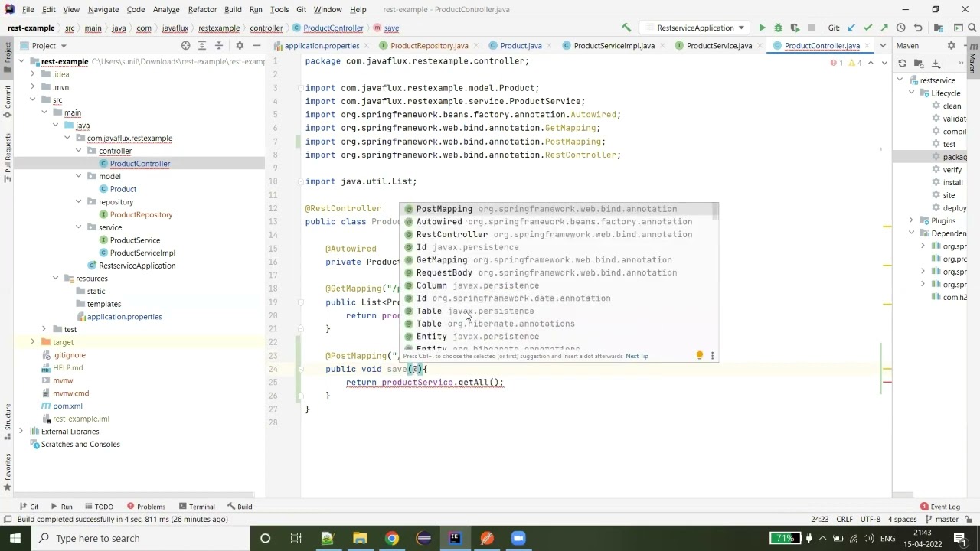Select PostMapping from the autocomplete suggestions
The width and height of the screenshot is (980, 551).
tap(444, 209)
